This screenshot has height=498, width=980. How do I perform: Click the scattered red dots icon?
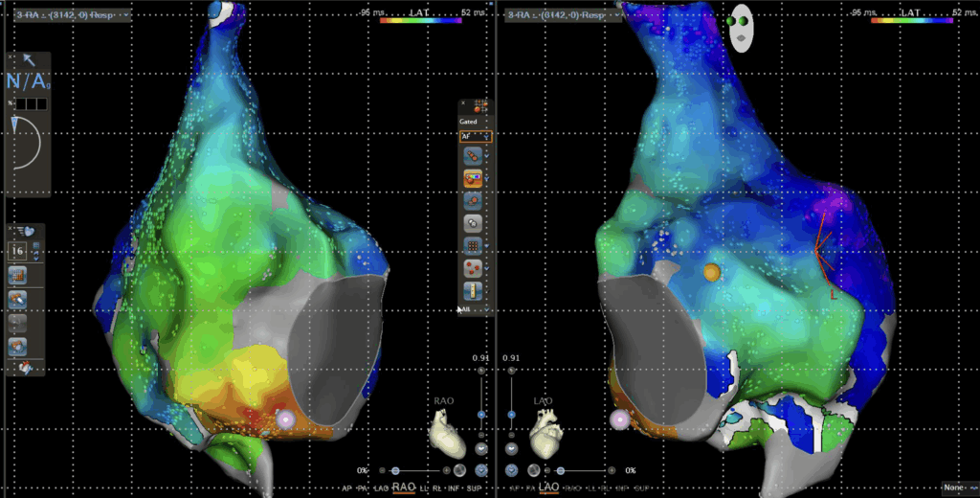tap(474, 268)
